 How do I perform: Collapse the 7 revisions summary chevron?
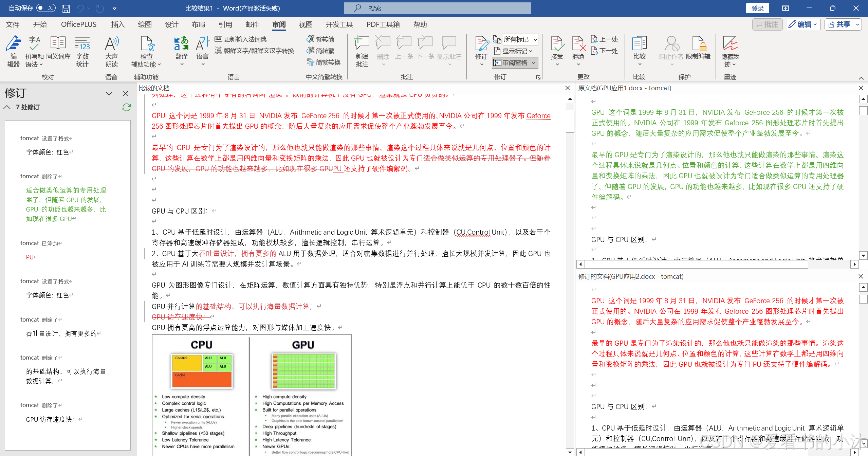(x=7, y=107)
